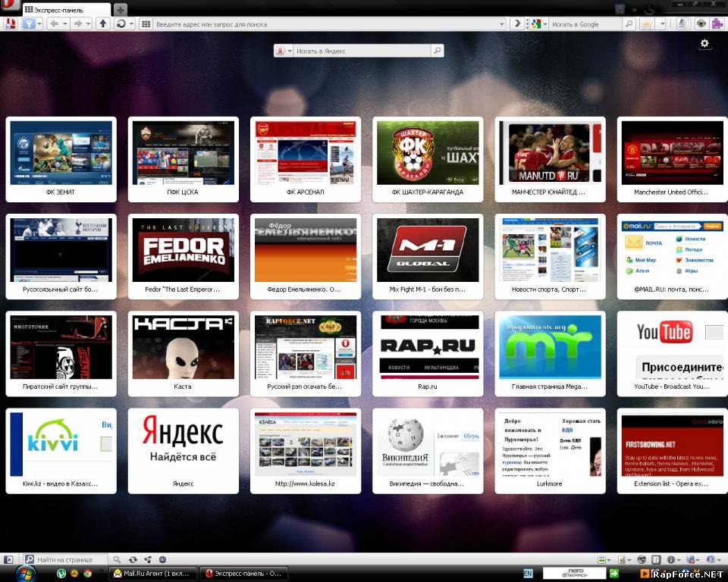Click the Opera Unite icon in status bar
The height and width of the screenshot is (582, 728).
(148, 560)
